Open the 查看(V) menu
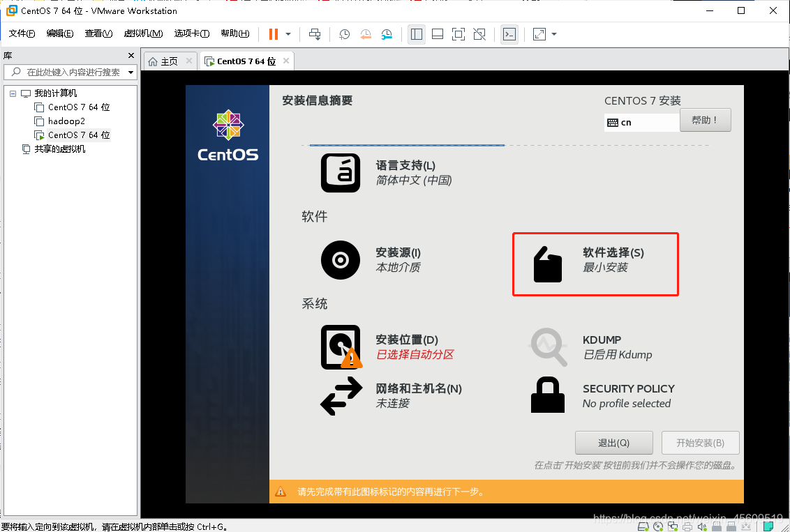 point(98,33)
